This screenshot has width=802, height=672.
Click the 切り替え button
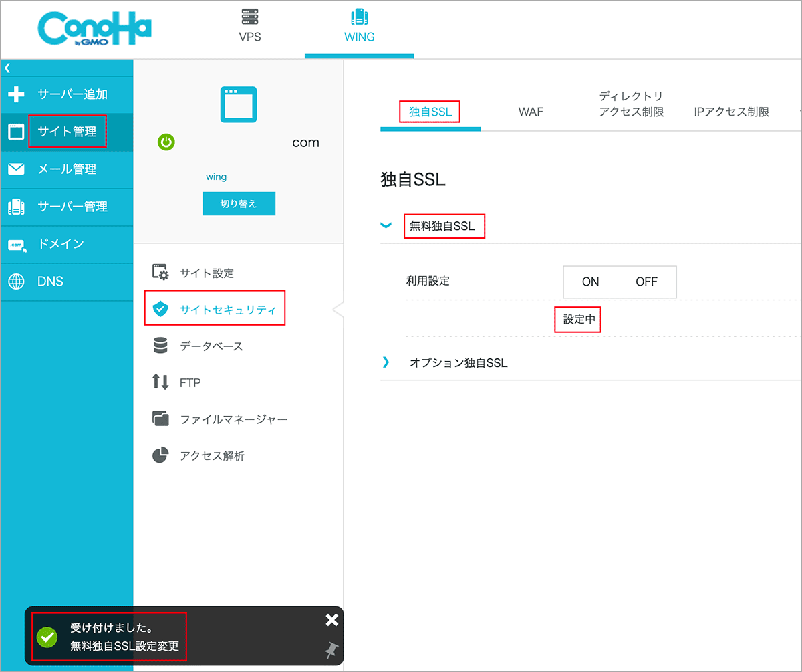tap(239, 204)
